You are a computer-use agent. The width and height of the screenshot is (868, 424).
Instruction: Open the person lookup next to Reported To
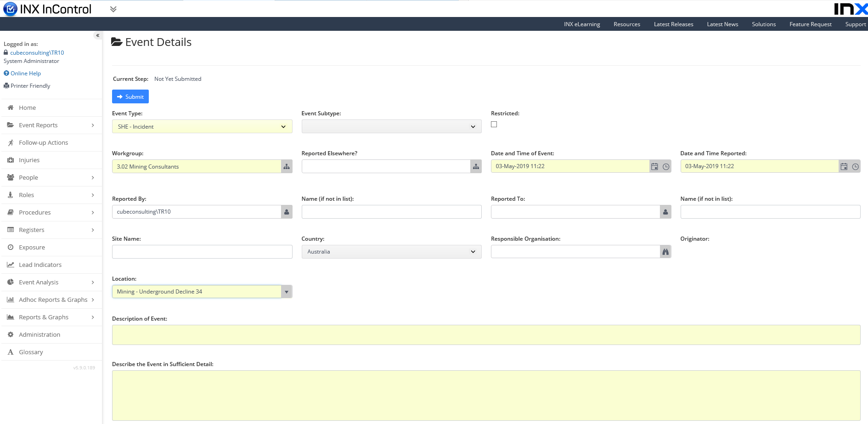pos(665,212)
